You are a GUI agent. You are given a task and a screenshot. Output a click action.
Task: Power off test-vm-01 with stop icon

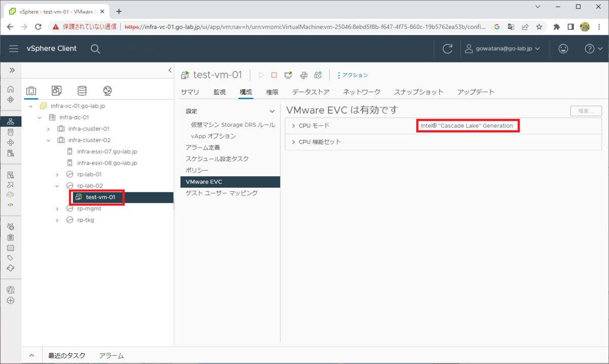coord(274,75)
